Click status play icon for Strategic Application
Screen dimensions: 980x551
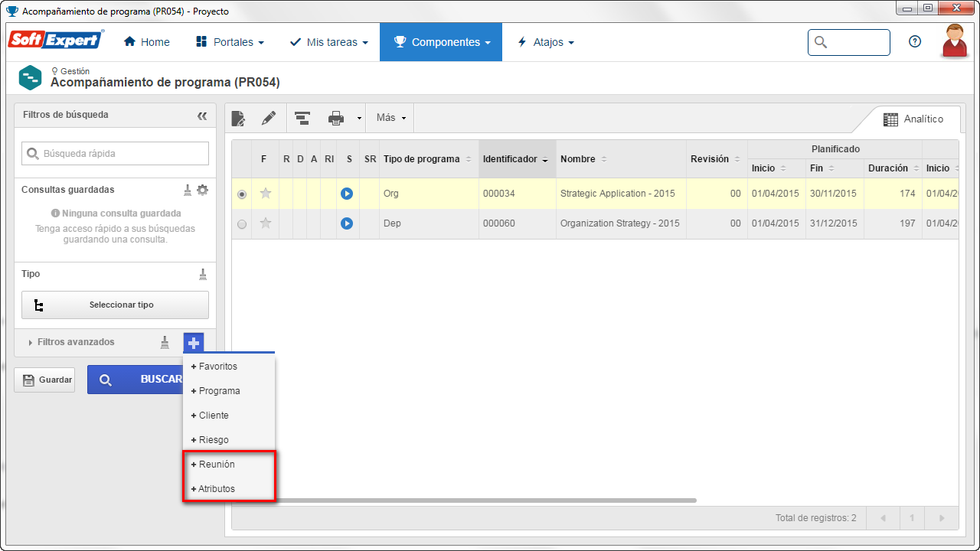tap(347, 194)
